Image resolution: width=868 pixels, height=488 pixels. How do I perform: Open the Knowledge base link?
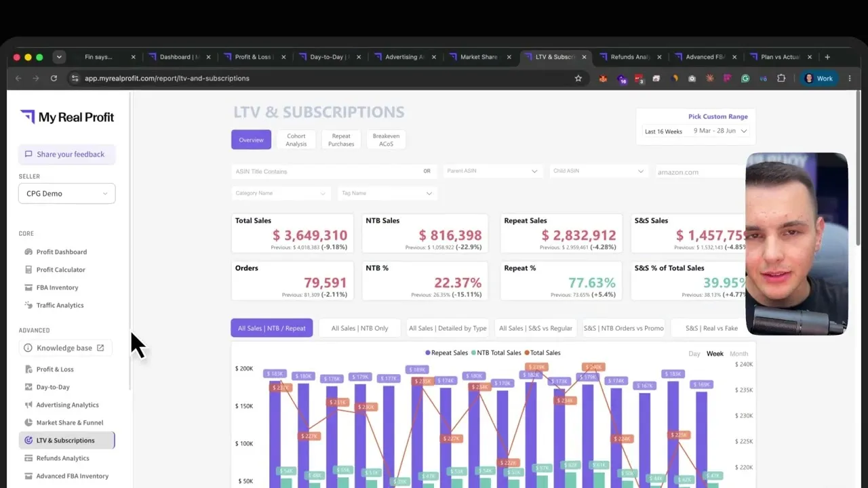click(x=66, y=348)
